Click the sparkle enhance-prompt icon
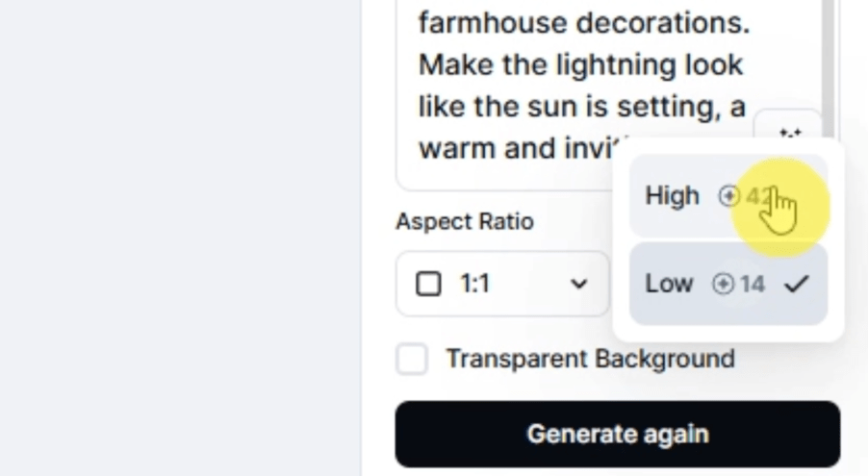The height and width of the screenshot is (476, 868). point(791,133)
